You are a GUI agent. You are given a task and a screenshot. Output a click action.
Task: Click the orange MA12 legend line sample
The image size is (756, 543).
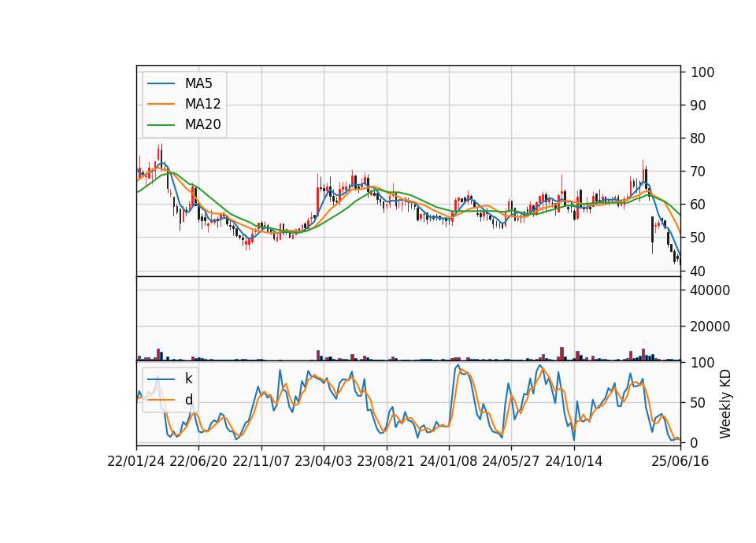pos(161,104)
